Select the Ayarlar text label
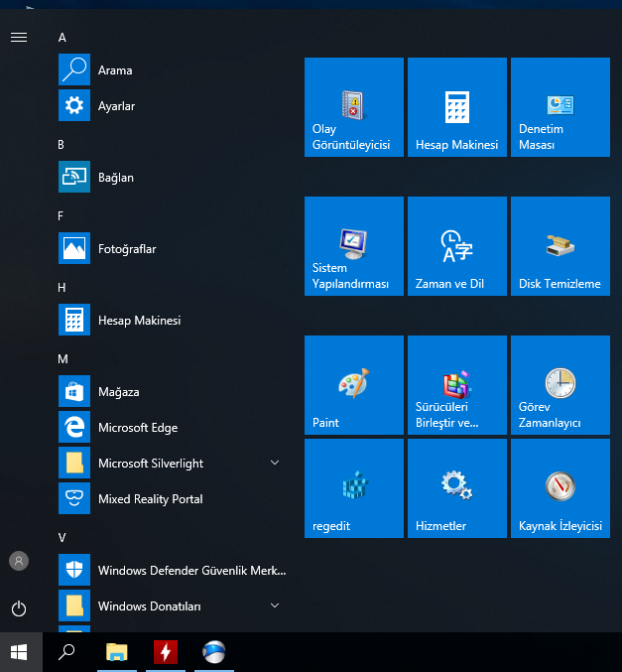622x672 pixels. pyautogui.click(x=116, y=106)
